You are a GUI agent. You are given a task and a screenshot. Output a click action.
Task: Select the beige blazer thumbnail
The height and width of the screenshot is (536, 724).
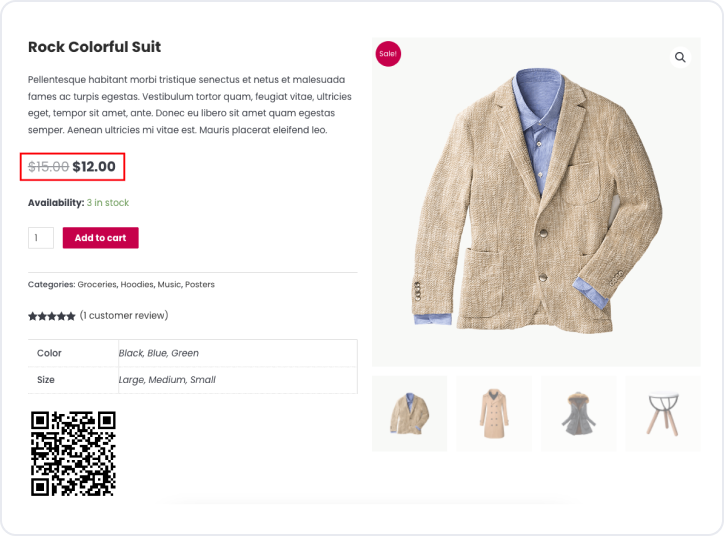(x=409, y=413)
